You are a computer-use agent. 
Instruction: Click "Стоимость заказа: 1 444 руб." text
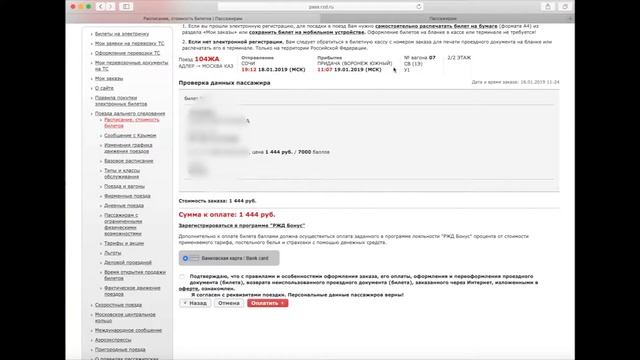click(x=217, y=201)
